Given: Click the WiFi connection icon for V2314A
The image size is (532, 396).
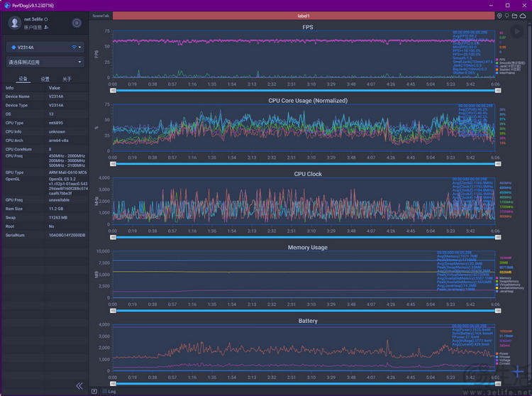Looking at the screenshot, I should [x=74, y=47].
